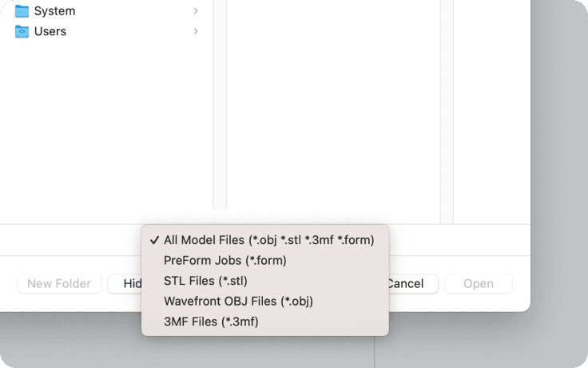Select 3MF Files (*.3mf) option

[265, 322]
